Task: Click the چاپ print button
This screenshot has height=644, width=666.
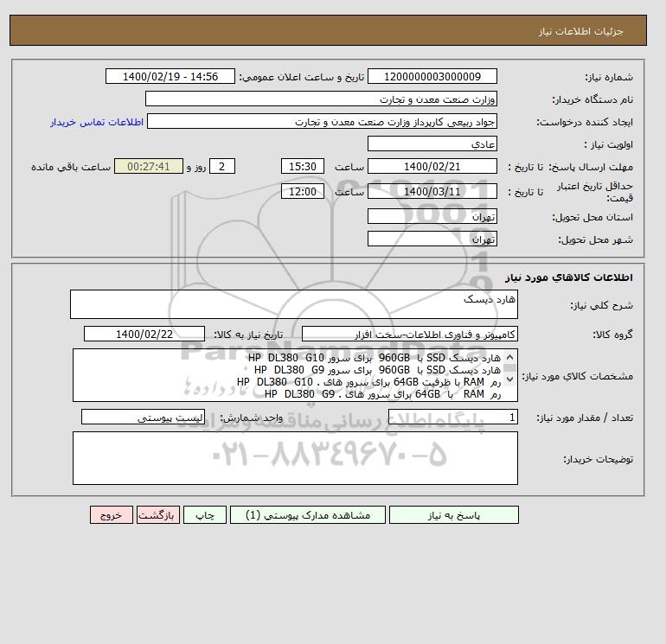Action: click(205, 515)
